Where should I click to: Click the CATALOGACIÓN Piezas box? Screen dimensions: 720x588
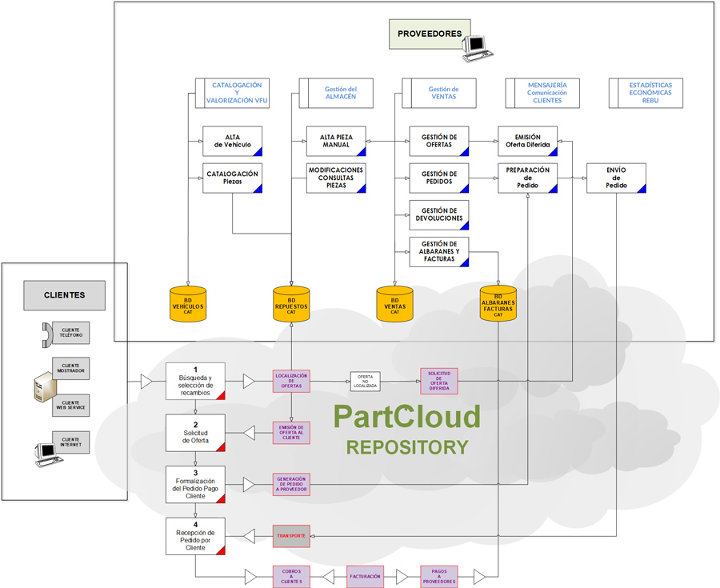click(x=232, y=178)
